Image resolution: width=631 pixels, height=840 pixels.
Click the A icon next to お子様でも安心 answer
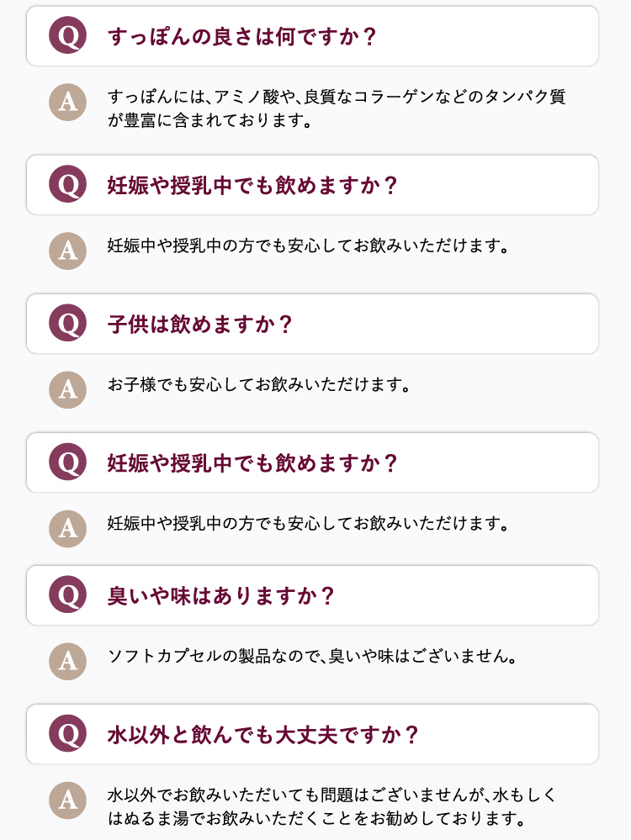coord(67,390)
